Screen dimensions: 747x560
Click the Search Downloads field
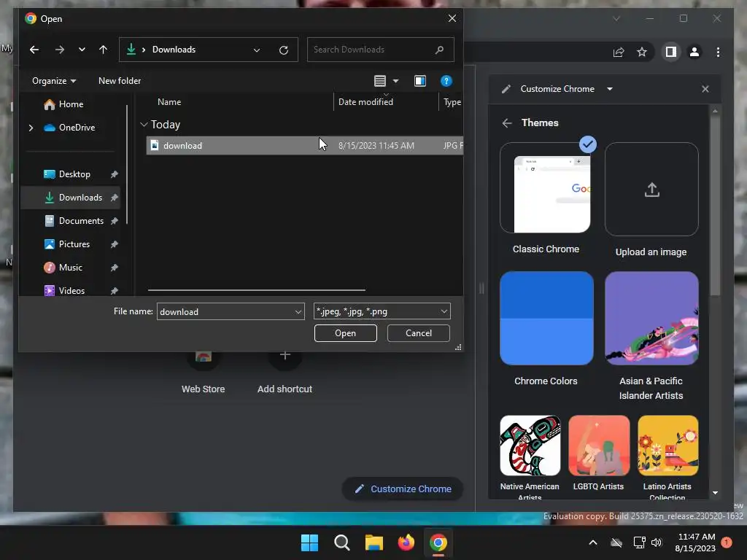380,50
